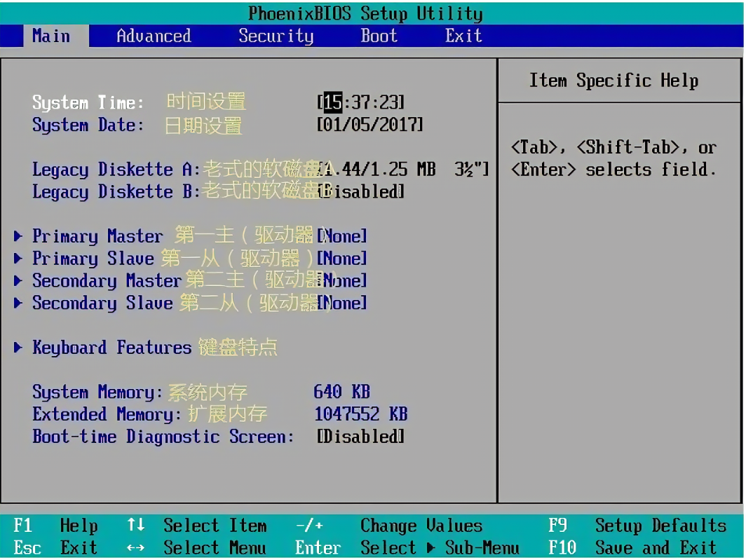
Task: Click the -/+ Change Values hint
Action: click(x=388, y=526)
